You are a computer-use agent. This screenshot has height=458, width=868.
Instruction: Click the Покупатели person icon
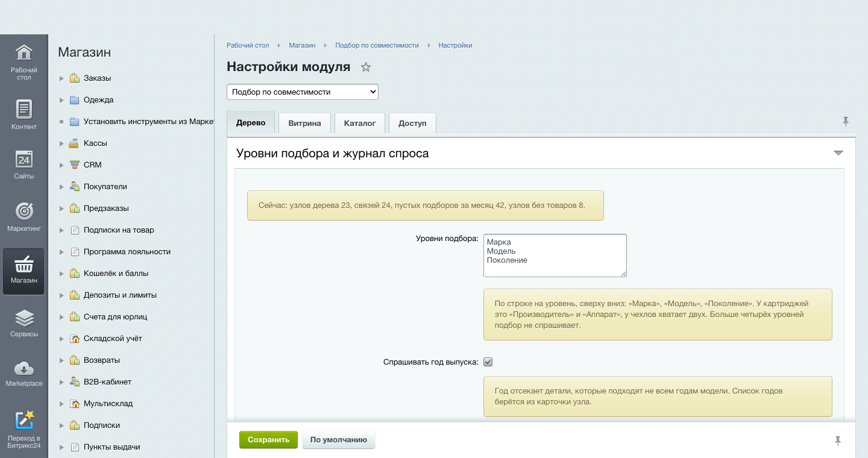pyautogui.click(x=74, y=187)
